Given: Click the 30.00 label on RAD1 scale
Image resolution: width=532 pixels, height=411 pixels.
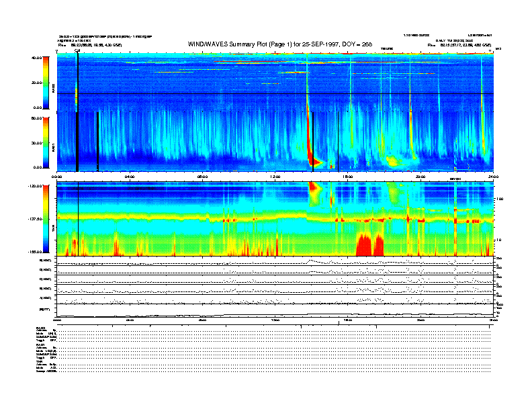Looking at the screenshot, I should [36, 143].
